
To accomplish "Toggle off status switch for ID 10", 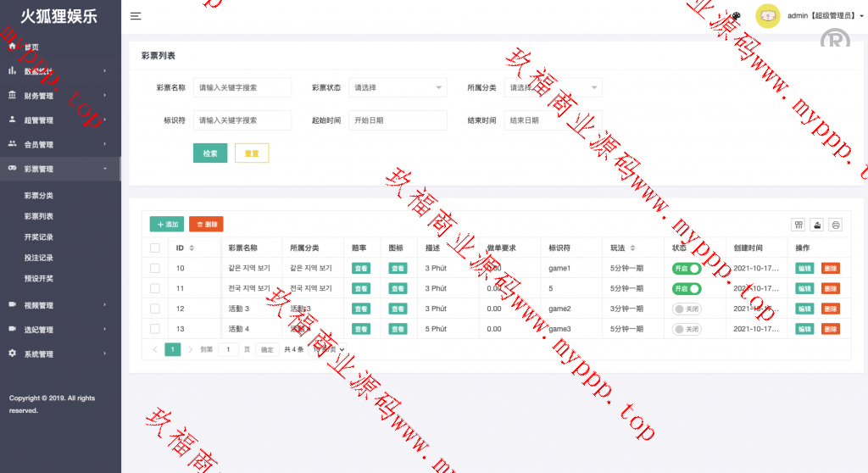I will click(x=687, y=268).
